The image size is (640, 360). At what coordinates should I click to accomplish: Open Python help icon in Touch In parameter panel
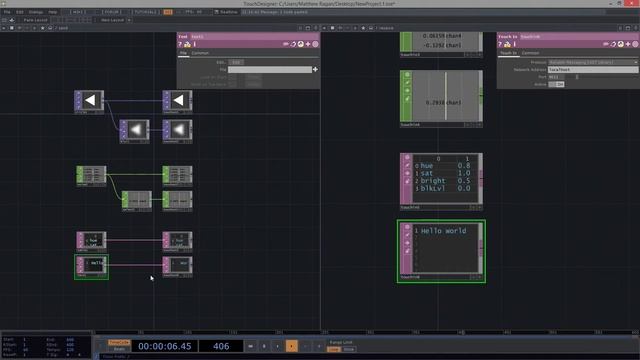[507, 44]
